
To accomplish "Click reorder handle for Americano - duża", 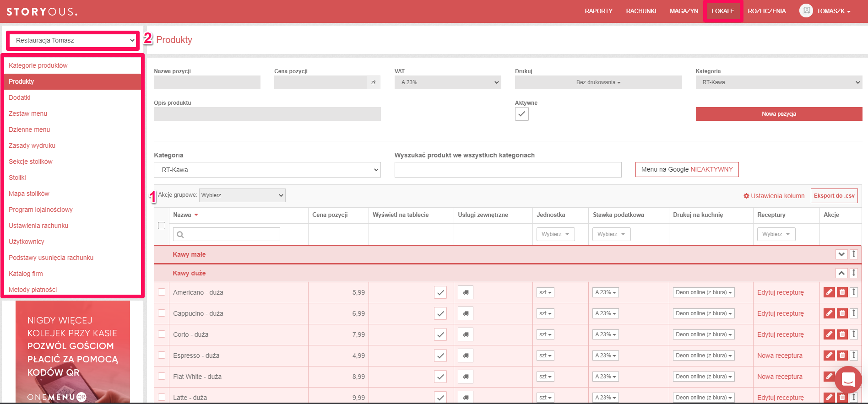I will pyautogui.click(x=854, y=292).
